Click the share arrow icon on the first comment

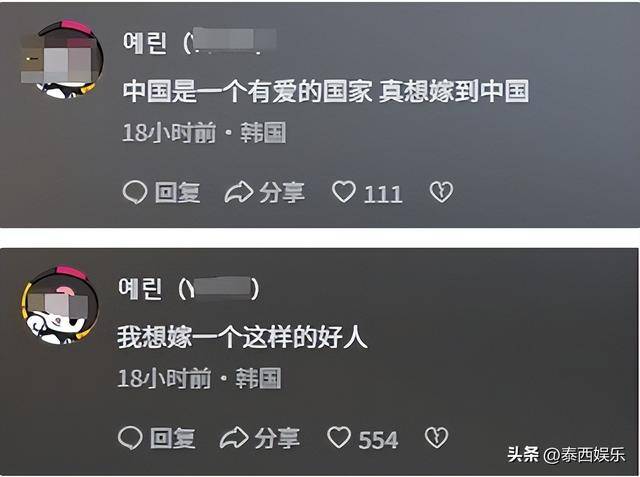click(x=239, y=192)
